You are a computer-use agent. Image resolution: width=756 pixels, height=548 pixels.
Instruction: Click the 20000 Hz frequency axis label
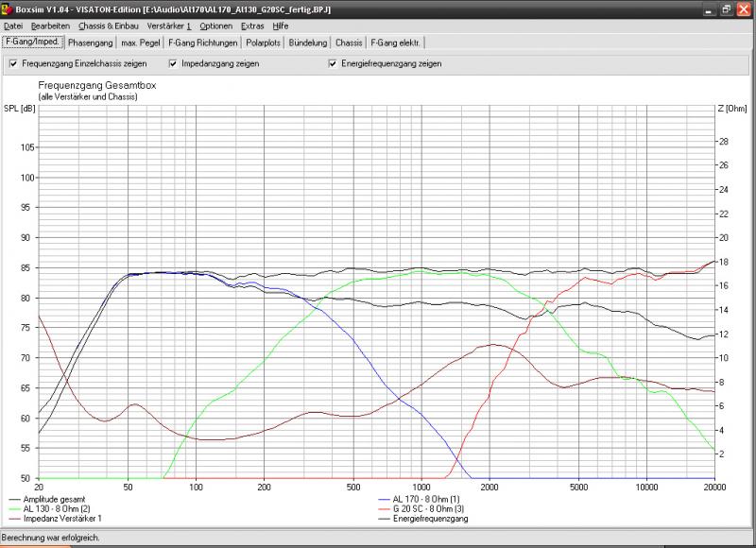pyautogui.click(x=714, y=488)
